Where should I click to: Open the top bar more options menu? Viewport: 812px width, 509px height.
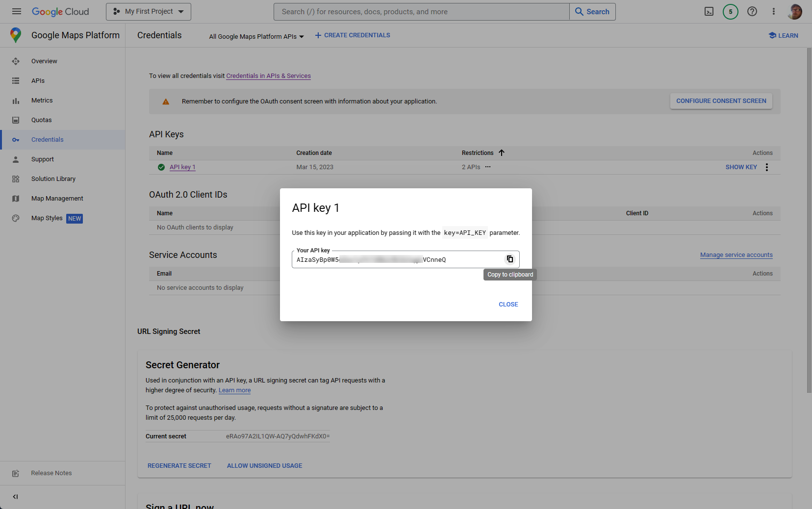pos(774,11)
